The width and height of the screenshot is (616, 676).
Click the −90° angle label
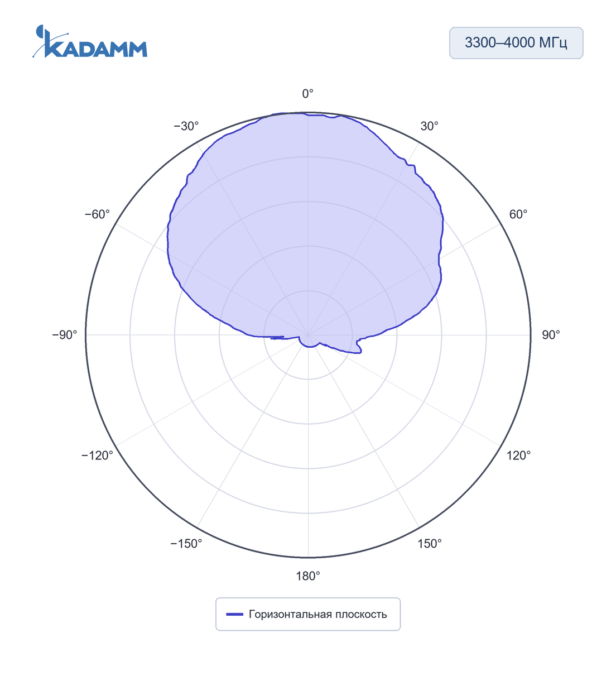pyautogui.click(x=65, y=335)
